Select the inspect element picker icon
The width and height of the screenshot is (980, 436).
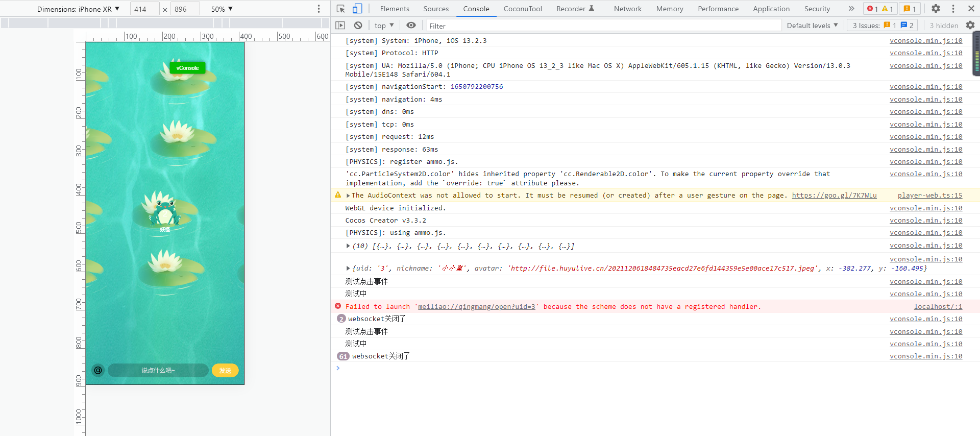(x=341, y=9)
